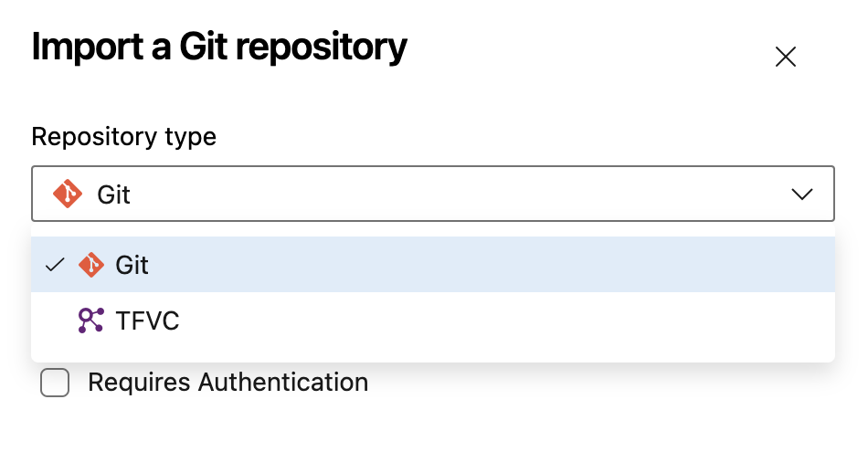This screenshot has height=473, width=868.
Task: Click the Git text in the dropdown field
Action: click(113, 194)
